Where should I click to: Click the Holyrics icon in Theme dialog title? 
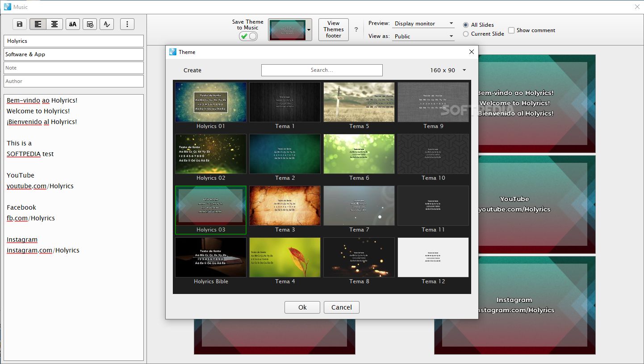[173, 52]
